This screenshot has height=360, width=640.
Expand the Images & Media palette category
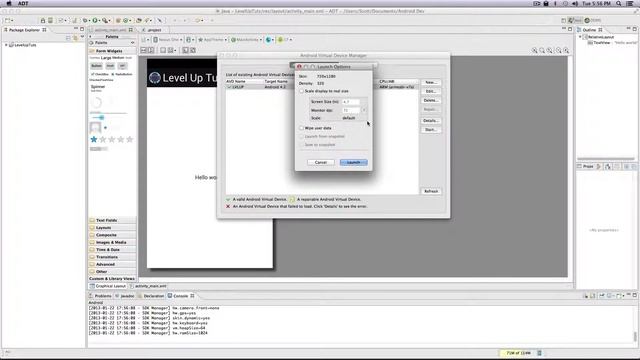coord(112,242)
